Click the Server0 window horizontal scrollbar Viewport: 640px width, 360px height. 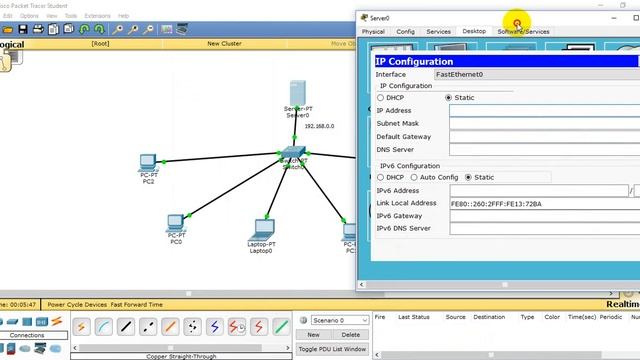[x=502, y=284]
